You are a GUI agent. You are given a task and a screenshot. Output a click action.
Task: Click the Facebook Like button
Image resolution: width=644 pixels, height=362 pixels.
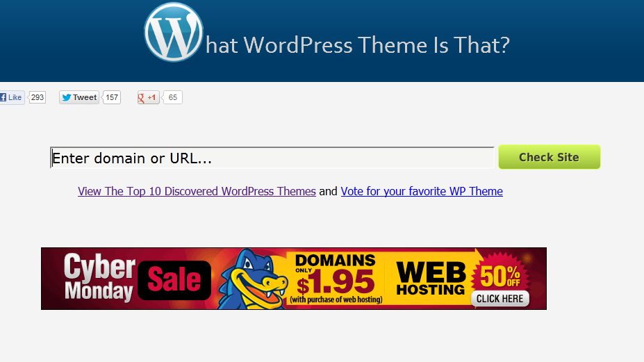pos(12,97)
